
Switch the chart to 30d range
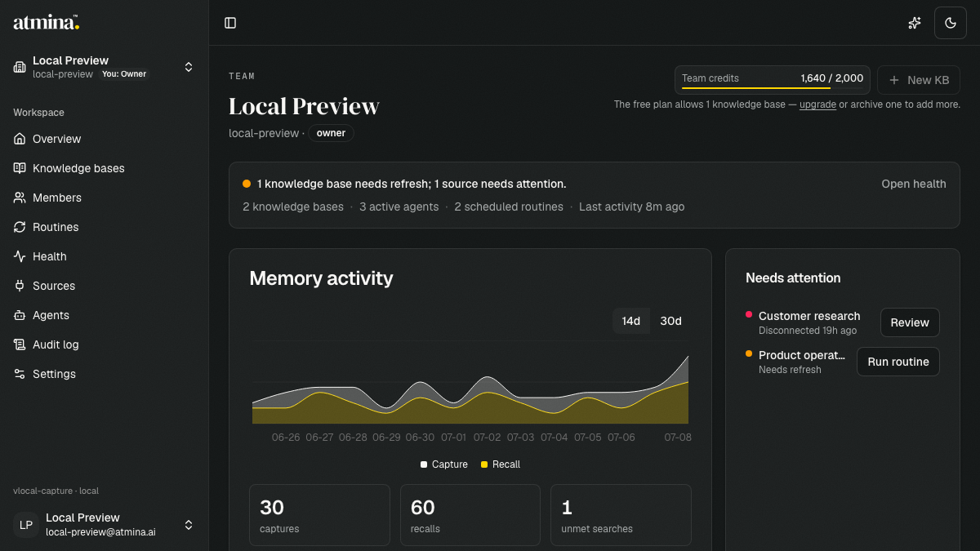[x=670, y=321]
